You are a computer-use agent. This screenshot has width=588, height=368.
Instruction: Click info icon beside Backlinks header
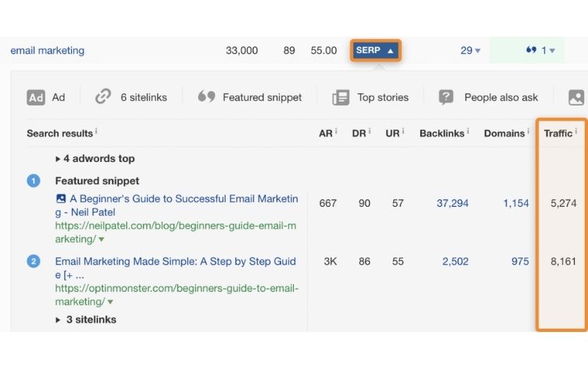(467, 131)
